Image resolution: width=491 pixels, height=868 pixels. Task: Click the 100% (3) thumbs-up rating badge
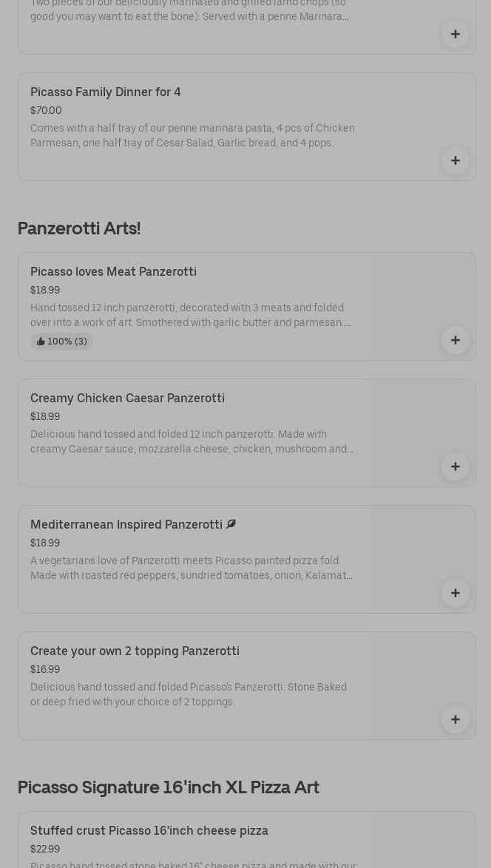(x=62, y=342)
